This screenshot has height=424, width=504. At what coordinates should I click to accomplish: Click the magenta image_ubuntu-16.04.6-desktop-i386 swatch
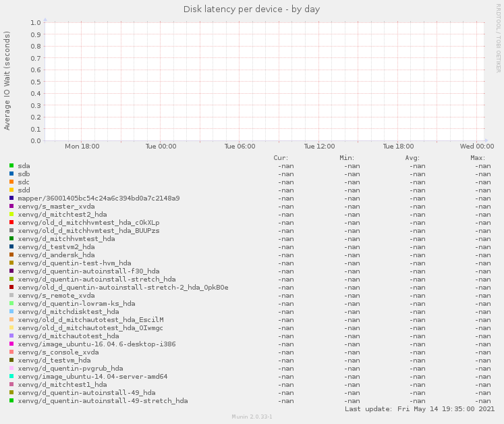pos(11,344)
